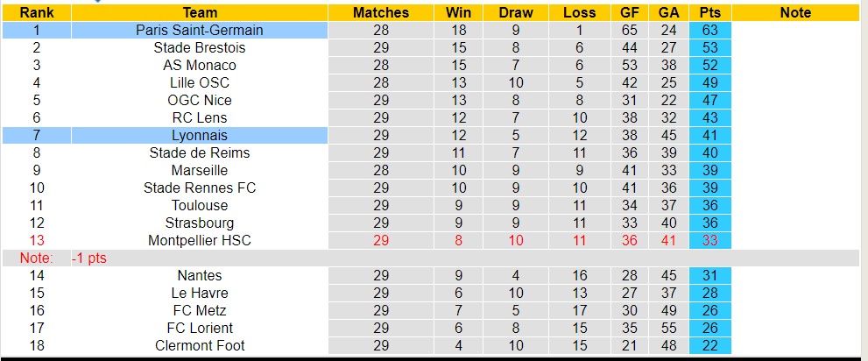Screen dimensions: 868x361
Task: Open the OGC Nice team entry
Action: click(x=200, y=100)
